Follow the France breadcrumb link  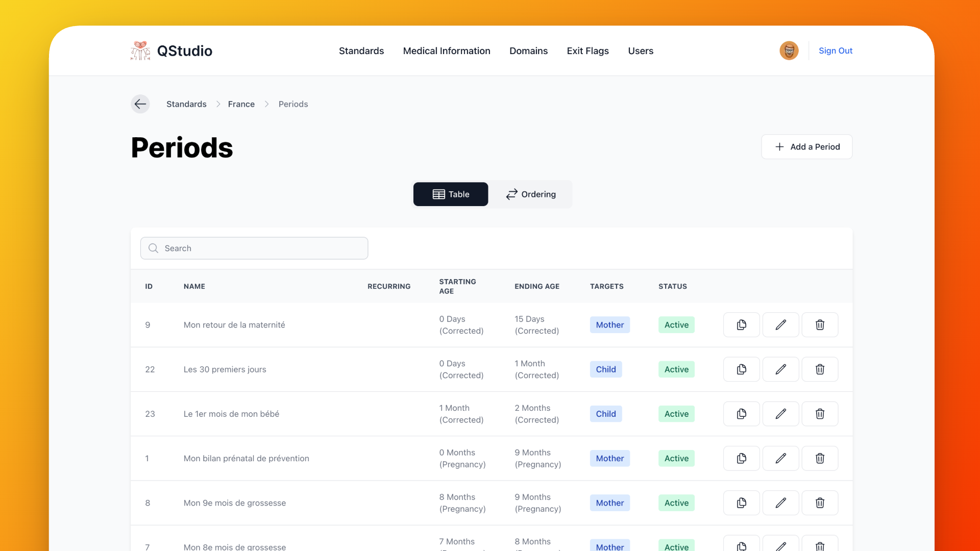241,104
